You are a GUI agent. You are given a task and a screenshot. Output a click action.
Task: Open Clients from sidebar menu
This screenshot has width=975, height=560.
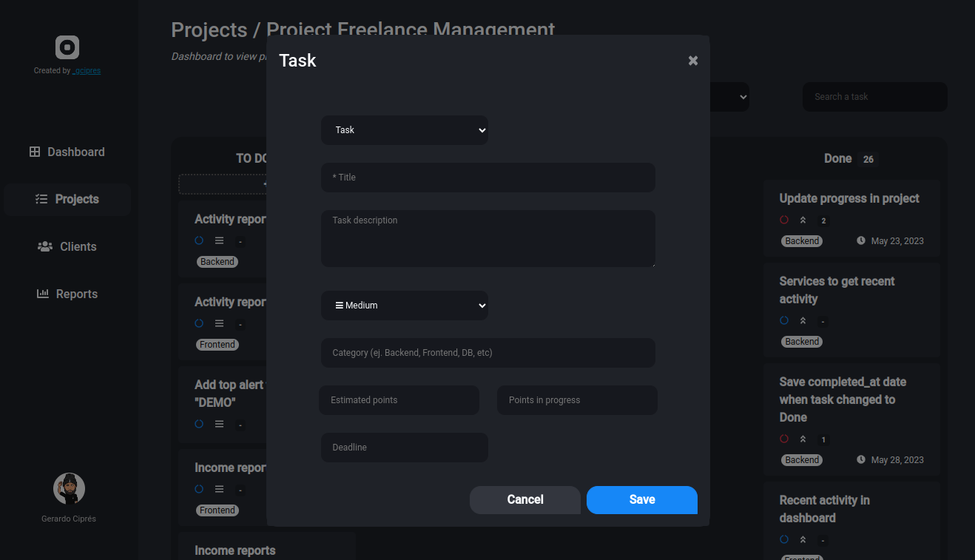78,246
